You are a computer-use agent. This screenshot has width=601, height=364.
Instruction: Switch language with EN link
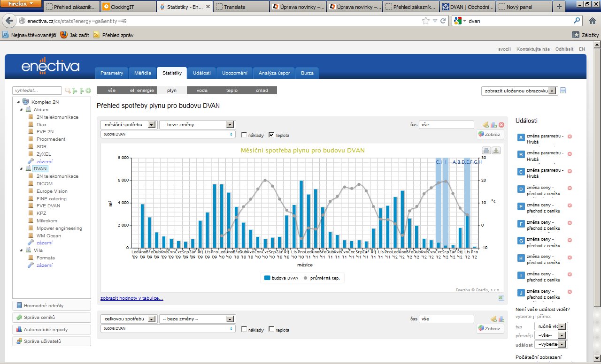pyautogui.click(x=582, y=49)
